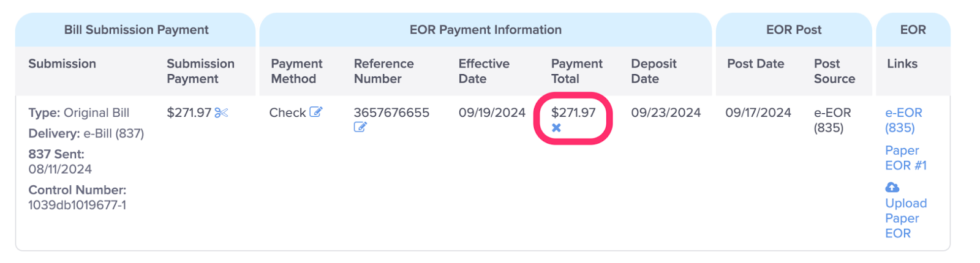Click the scissors icon beside Submission Payment

point(221,113)
